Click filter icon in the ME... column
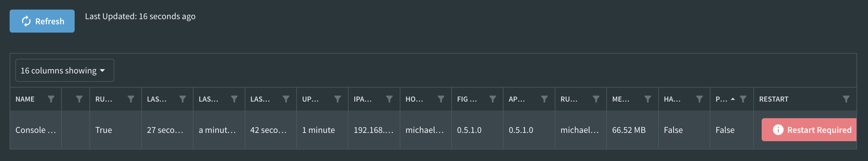 (648, 99)
